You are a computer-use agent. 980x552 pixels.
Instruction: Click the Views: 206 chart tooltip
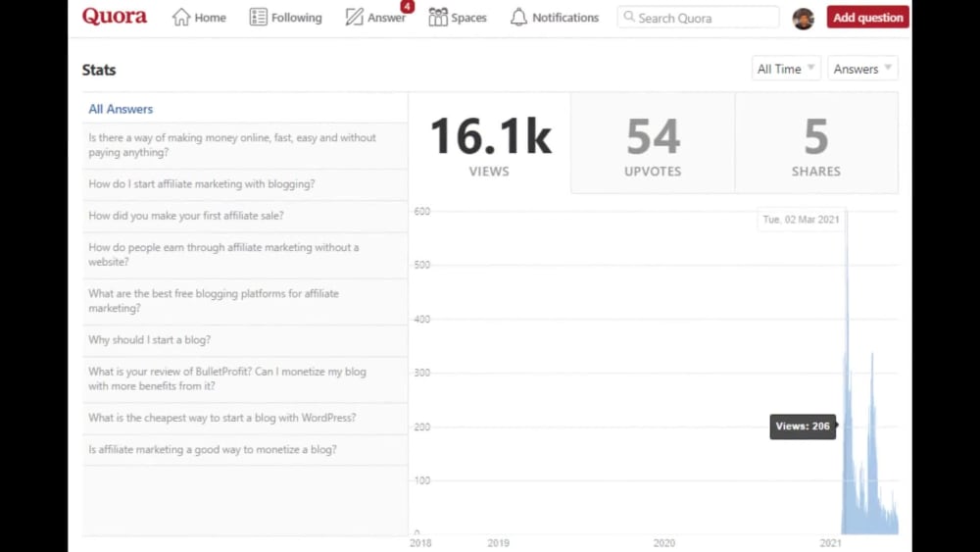(804, 427)
